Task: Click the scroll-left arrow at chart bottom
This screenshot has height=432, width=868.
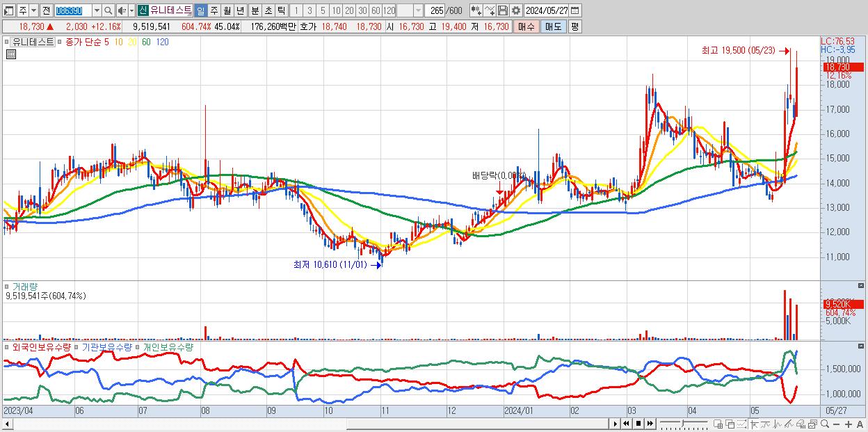Action: (7, 424)
